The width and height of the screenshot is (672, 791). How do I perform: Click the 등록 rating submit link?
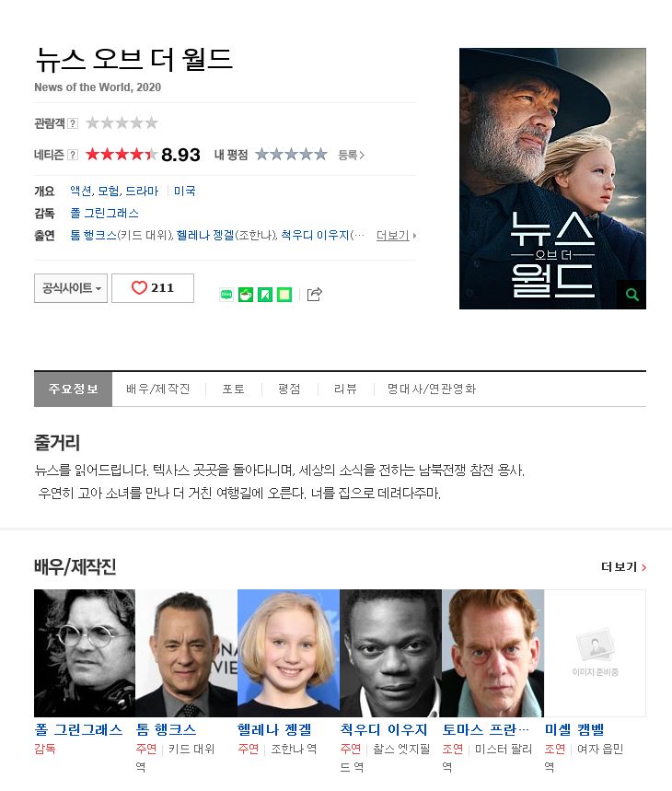351,155
